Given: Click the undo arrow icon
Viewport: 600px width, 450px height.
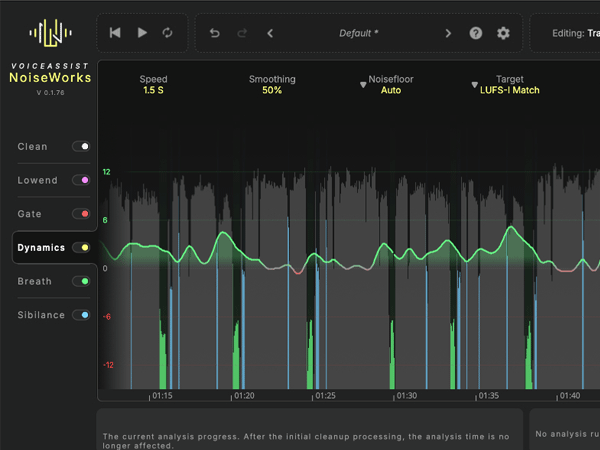Looking at the screenshot, I should (x=214, y=33).
